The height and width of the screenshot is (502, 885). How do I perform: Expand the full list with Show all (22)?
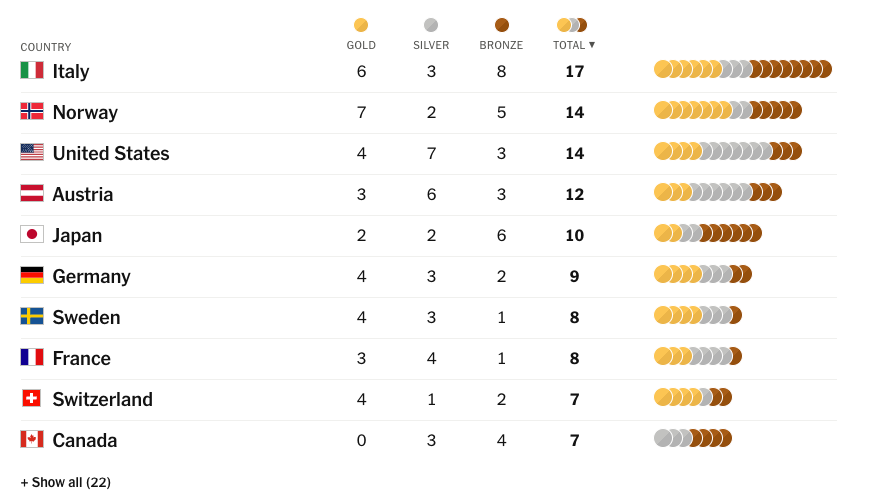tap(66, 482)
